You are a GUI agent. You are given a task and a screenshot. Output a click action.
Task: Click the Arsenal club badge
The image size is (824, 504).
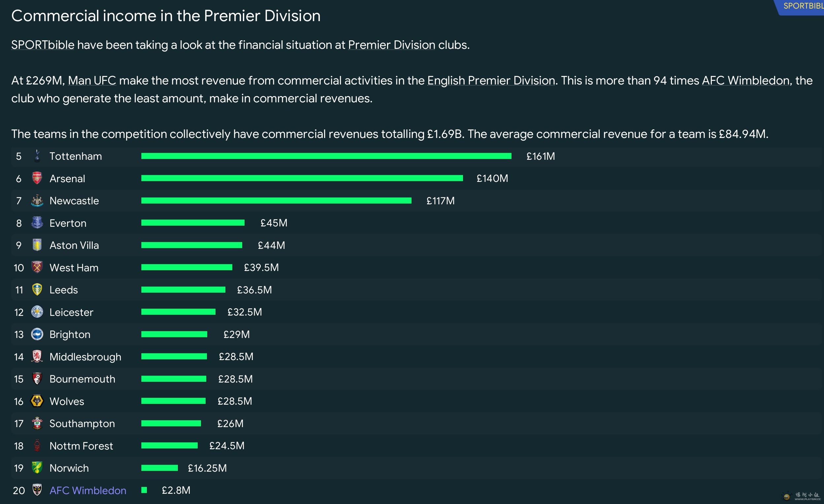point(37,178)
